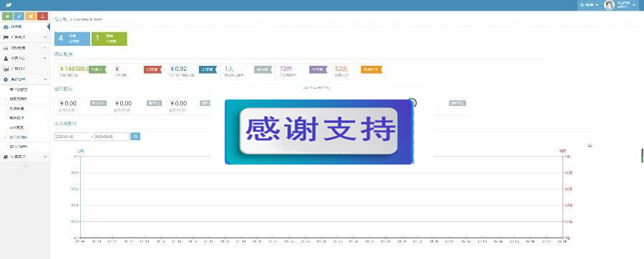Click the green shortcut button in sidebar top
The image size is (644, 259).
7,16
